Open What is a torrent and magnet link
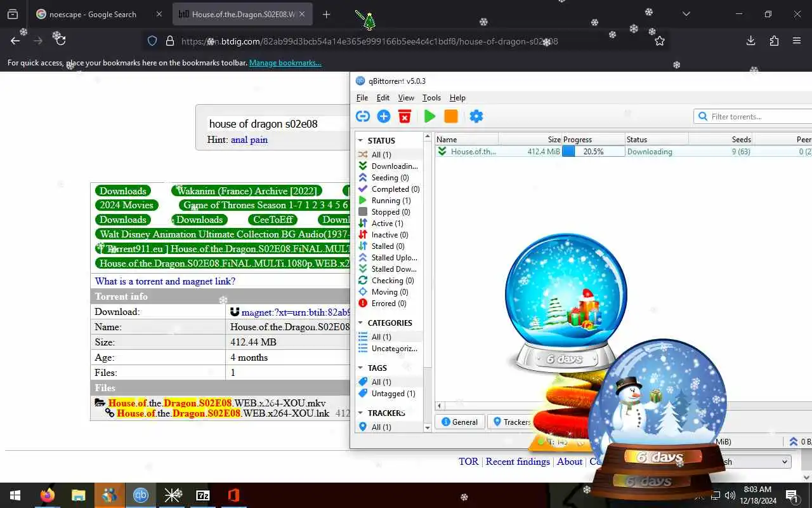 (165, 281)
